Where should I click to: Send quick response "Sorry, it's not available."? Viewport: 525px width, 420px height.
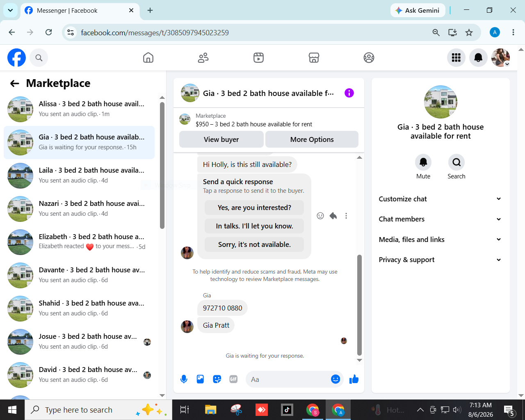(254, 244)
